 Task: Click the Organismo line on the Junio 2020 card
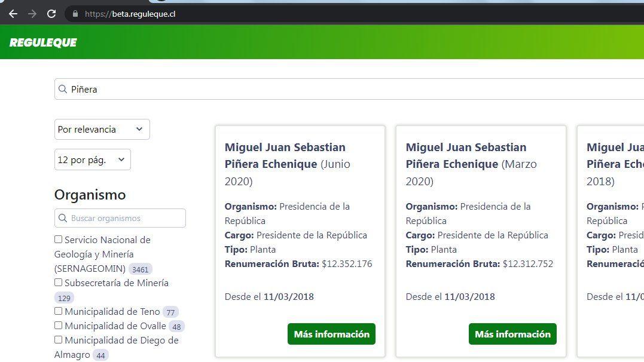point(287,213)
